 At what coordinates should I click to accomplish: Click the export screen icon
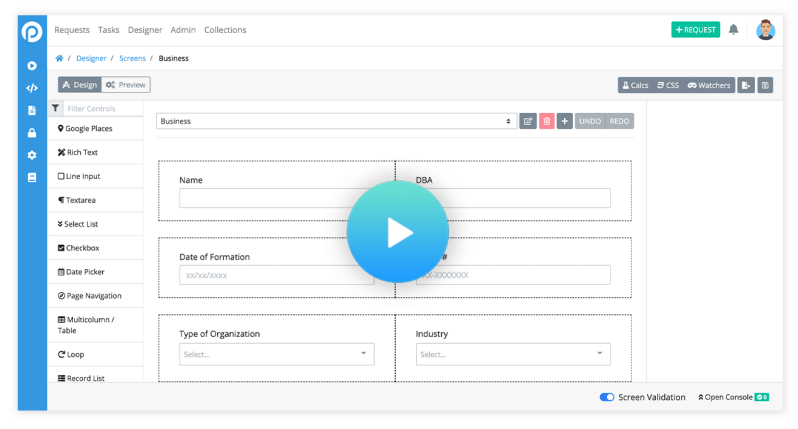point(746,85)
